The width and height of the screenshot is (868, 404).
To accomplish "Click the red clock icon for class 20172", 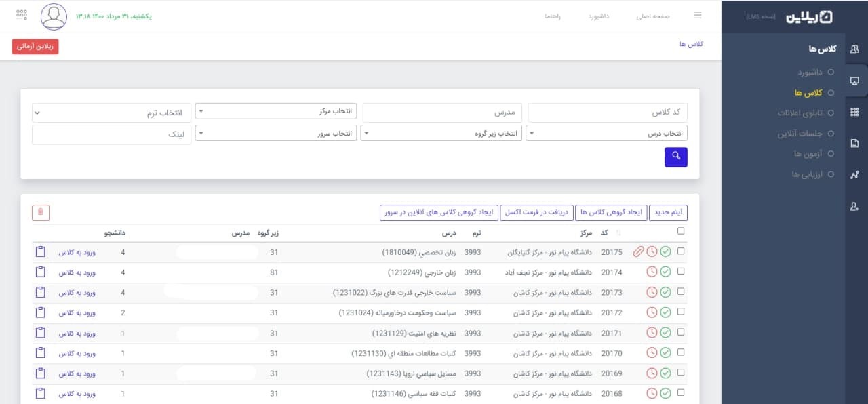I will (652, 312).
